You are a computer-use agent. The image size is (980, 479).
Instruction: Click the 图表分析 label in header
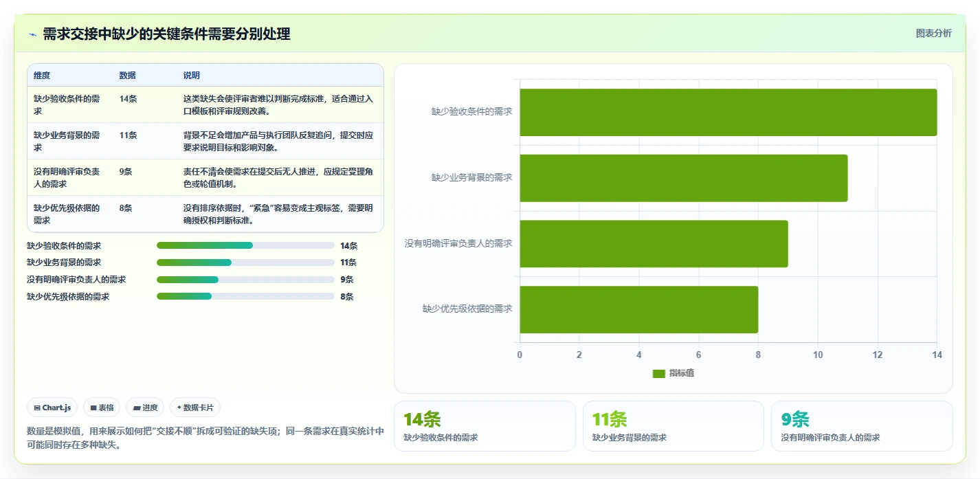933,33
